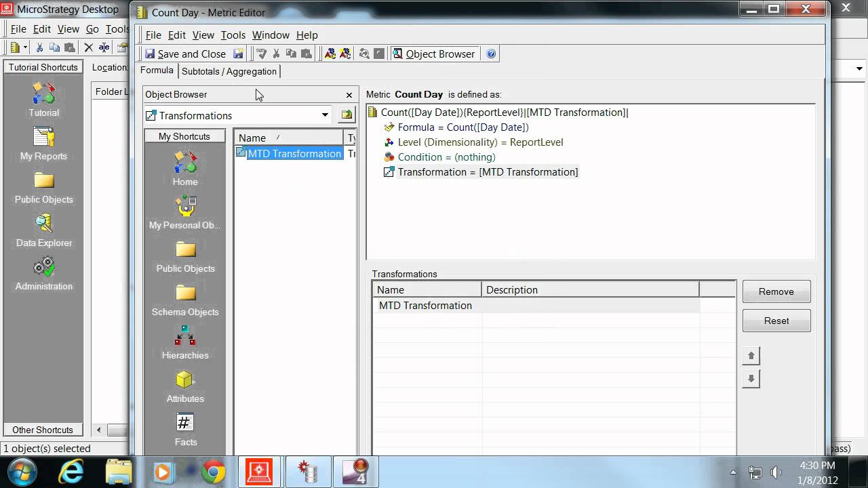Viewport: 868px width, 488px height.
Task: Open the Facts shortcut
Action: [185, 430]
